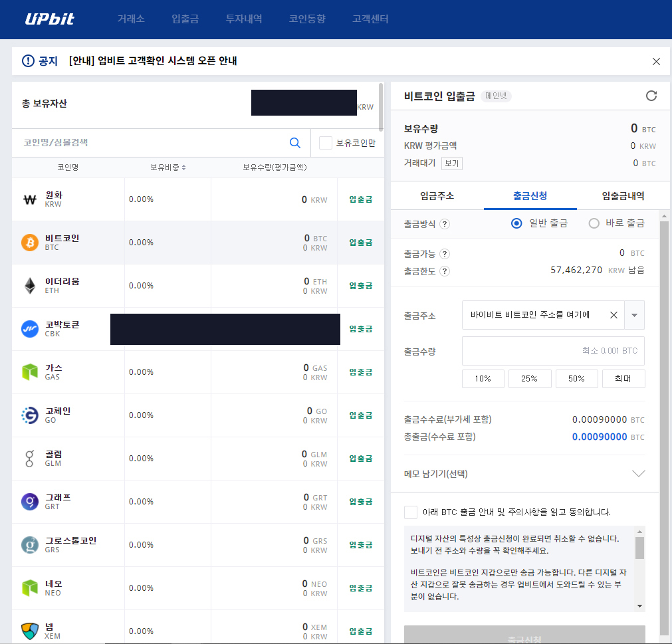Click the 공지 exclamation icon
Image resolution: width=672 pixels, height=644 pixels.
tap(28, 61)
